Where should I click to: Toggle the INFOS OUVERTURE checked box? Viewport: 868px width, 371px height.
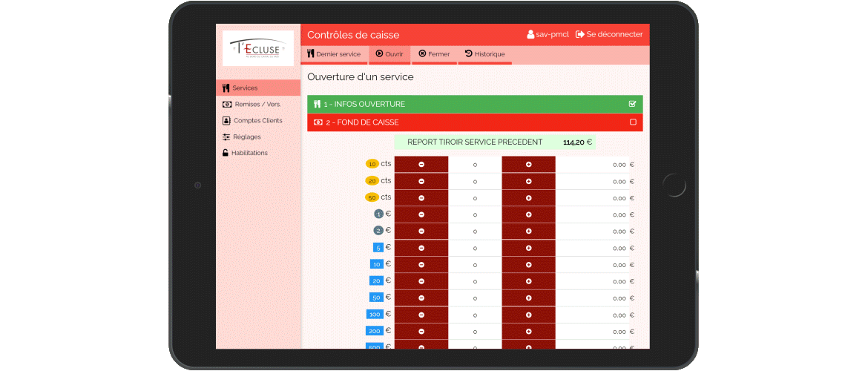click(x=633, y=104)
